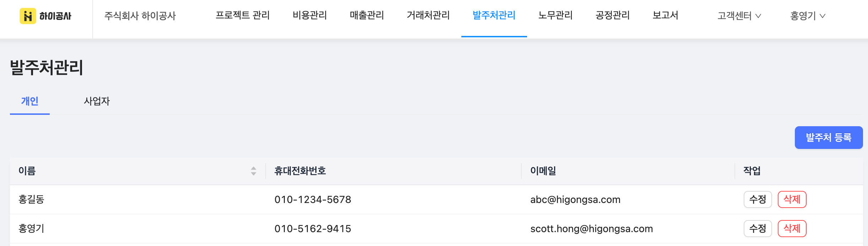Click 수정 for the 홍영기 entry
Viewport: 868px width, 246px height.
click(758, 229)
